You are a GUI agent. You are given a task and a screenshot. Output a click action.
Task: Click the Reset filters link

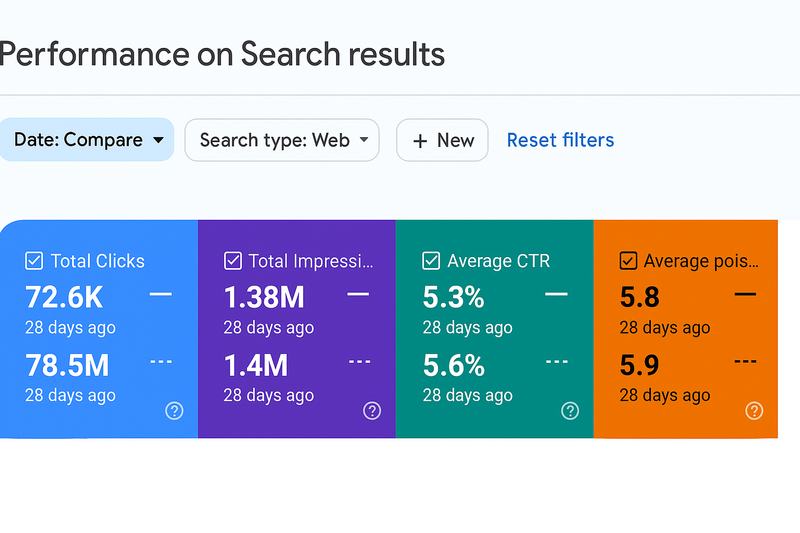(x=560, y=140)
